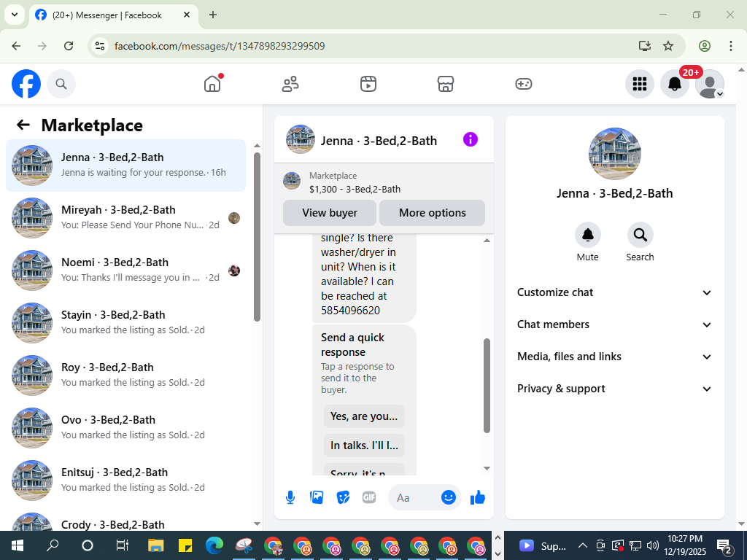This screenshot has height=560, width=747.
Task: Open the Ovo 3-Bed,2-Bath conversation
Action: [125, 427]
